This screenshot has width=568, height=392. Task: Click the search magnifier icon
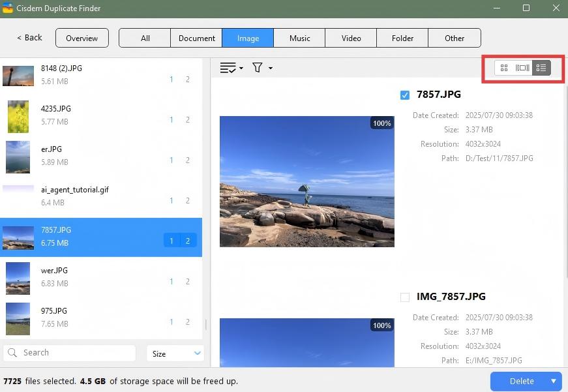pos(12,353)
